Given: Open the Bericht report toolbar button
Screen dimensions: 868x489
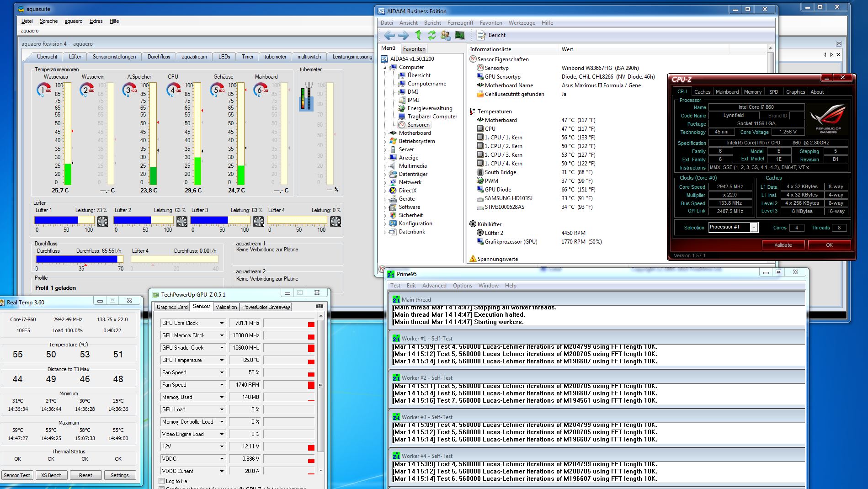Looking at the screenshot, I should pyautogui.click(x=491, y=35).
